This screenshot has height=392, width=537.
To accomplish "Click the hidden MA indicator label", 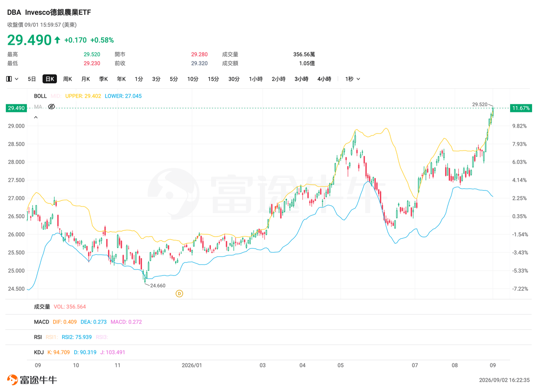I will click(39, 107).
